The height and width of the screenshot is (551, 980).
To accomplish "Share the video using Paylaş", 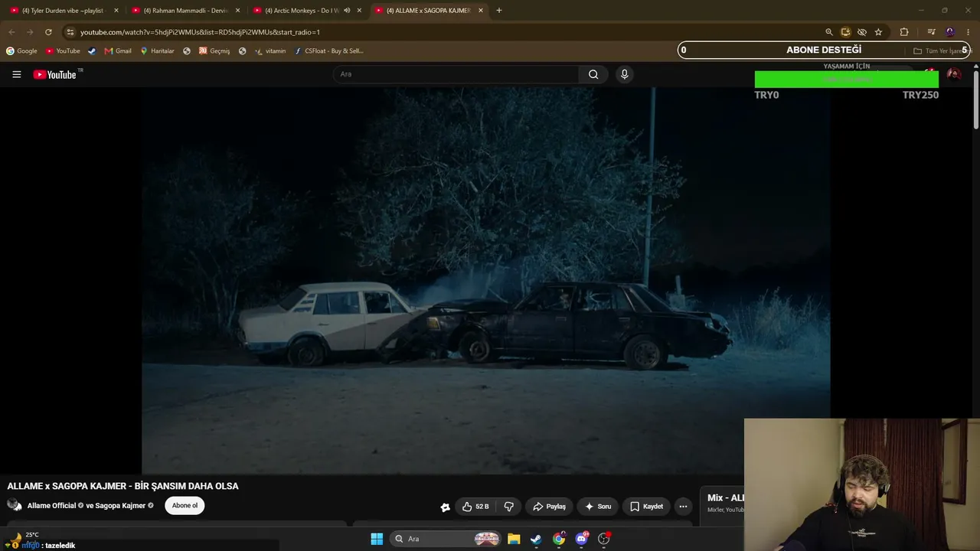I will (x=549, y=507).
